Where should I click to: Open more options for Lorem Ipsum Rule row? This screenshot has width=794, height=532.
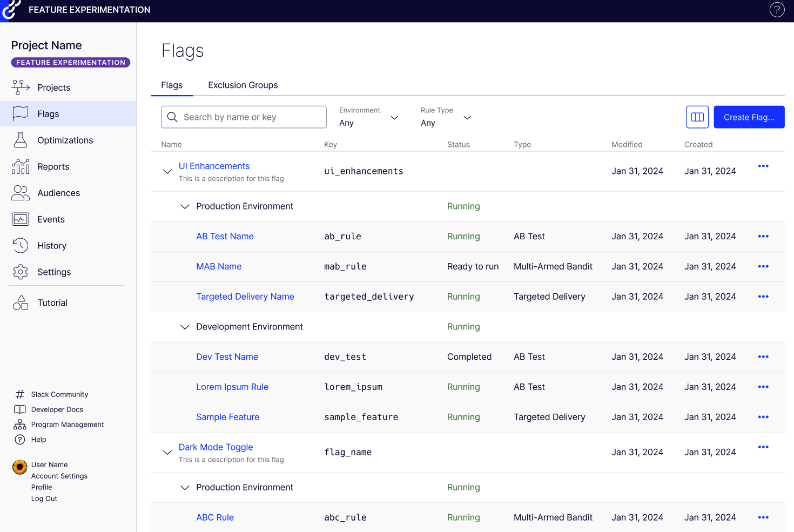[x=763, y=387]
